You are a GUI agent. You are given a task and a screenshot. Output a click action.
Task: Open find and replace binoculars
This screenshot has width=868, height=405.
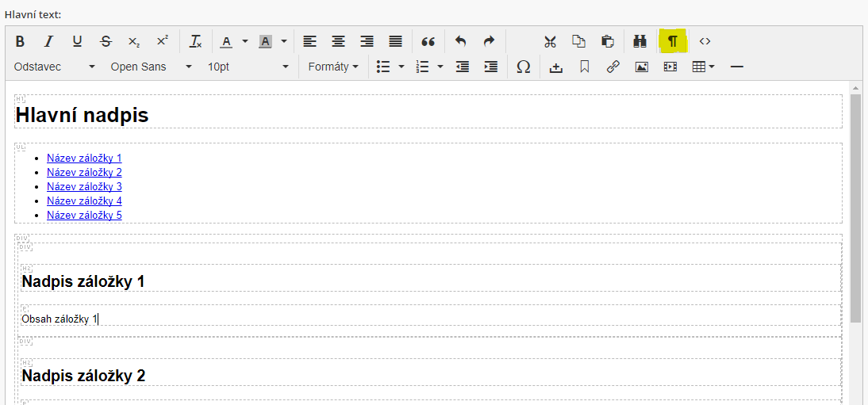639,41
